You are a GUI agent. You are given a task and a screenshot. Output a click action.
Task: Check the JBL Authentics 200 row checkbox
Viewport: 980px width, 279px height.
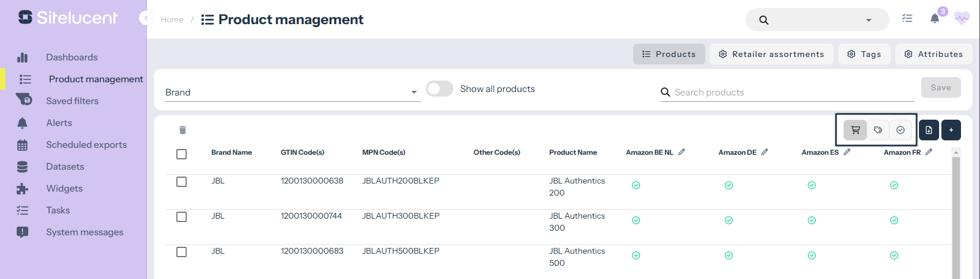tap(181, 182)
